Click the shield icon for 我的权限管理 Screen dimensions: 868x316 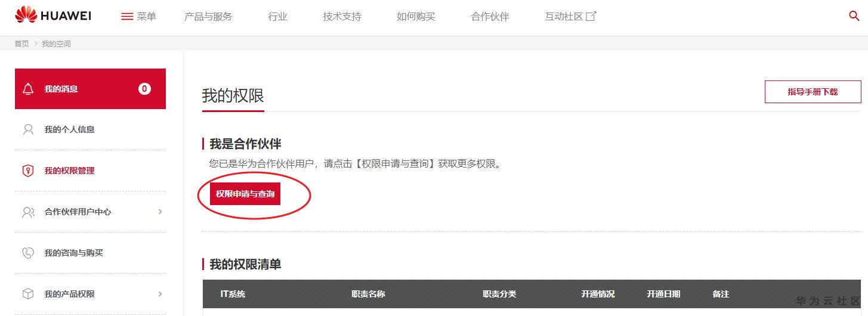pos(28,171)
